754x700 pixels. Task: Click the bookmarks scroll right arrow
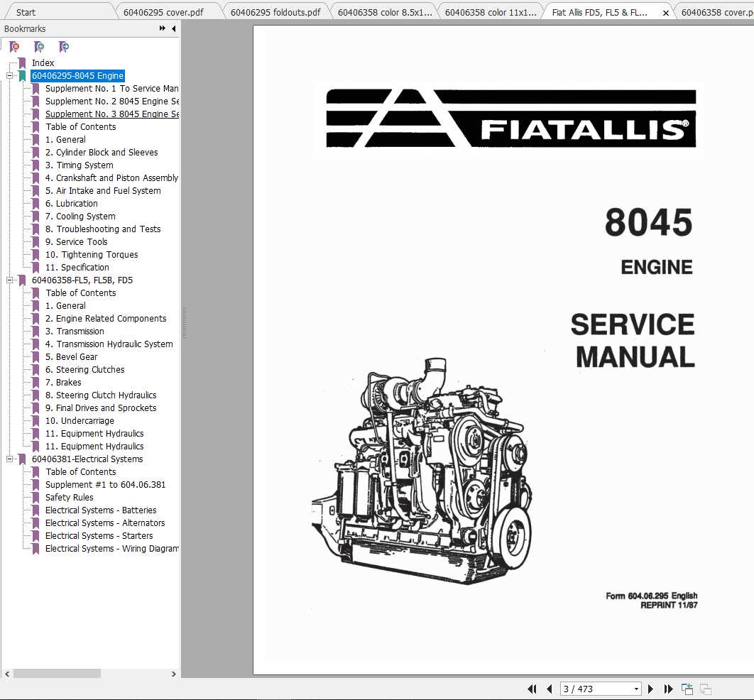click(174, 674)
